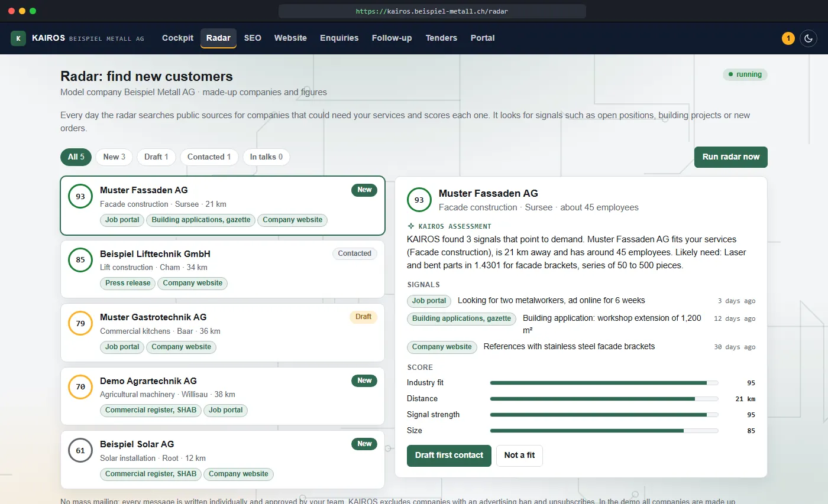Click the Industry fit score bar

[604, 383]
